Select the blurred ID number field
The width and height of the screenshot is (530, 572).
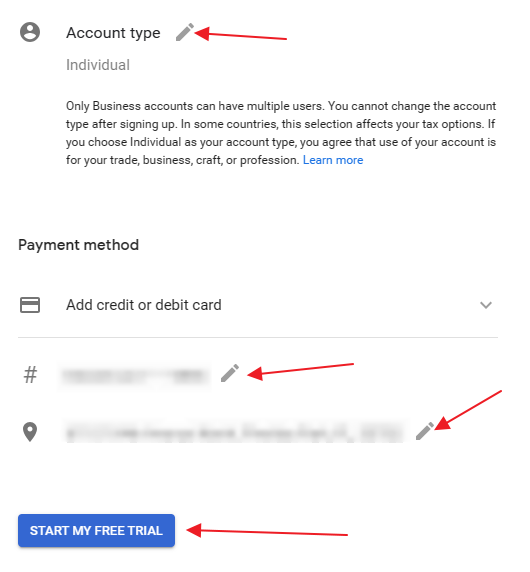point(134,376)
